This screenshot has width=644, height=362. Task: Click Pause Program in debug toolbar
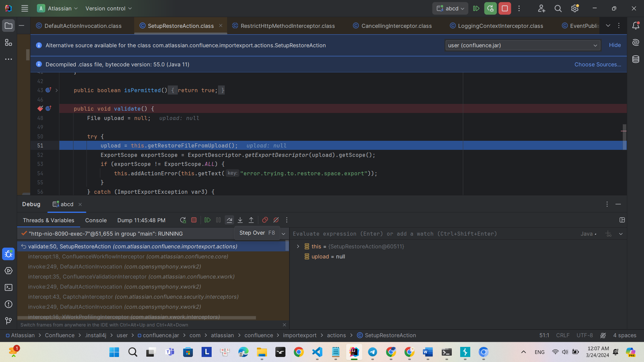[218, 220]
